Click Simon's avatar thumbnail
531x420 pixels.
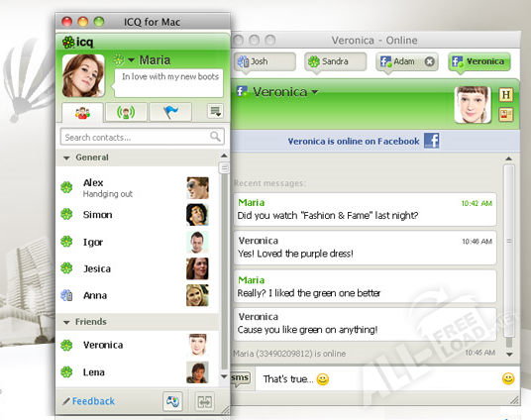[x=197, y=215]
